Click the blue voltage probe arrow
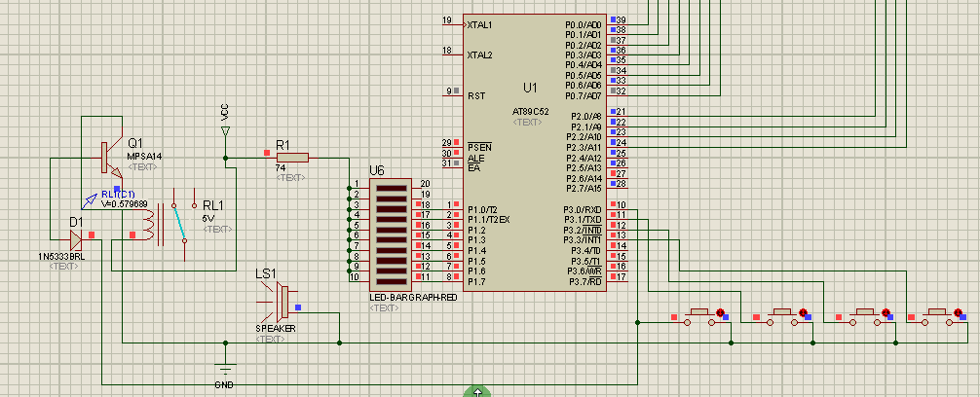Viewport: 980px width, 397px height. click(x=92, y=198)
